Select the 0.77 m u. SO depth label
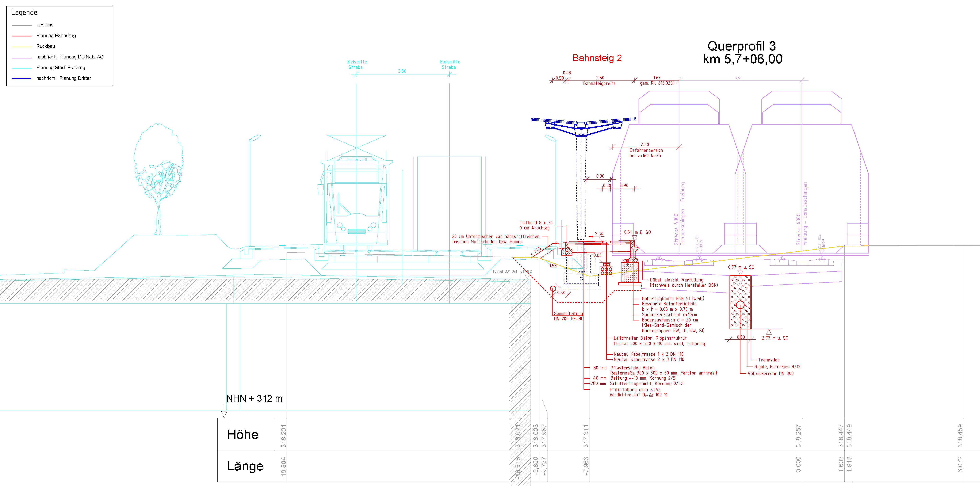The height and width of the screenshot is (486, 980). click(741, 267)
